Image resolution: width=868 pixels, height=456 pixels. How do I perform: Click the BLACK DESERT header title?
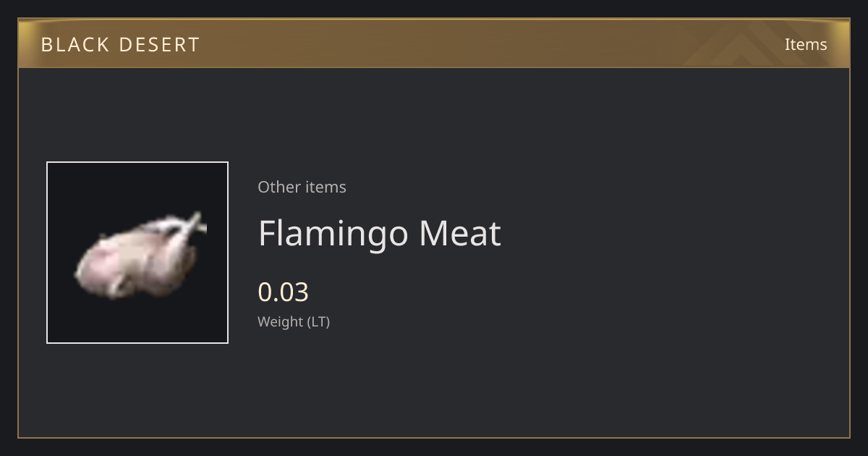click(x=120, y=45)
